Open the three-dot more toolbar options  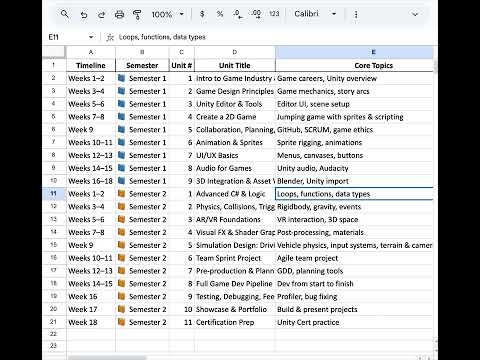[356, 14]
